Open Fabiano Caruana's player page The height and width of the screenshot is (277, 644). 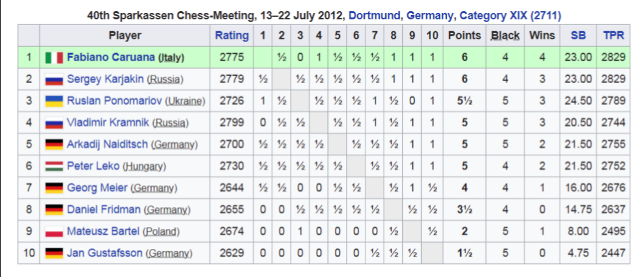point(111,58)
